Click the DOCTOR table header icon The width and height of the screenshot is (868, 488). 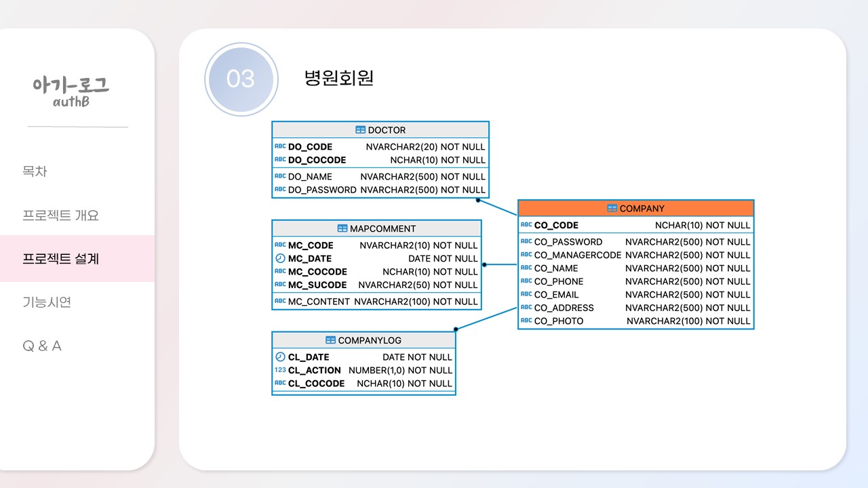click(360, 130)
